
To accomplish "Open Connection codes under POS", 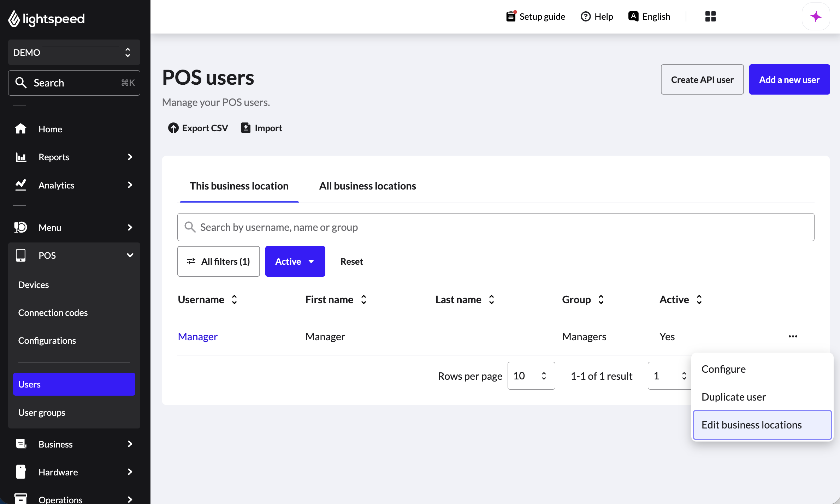I will (x=74, y=313).
